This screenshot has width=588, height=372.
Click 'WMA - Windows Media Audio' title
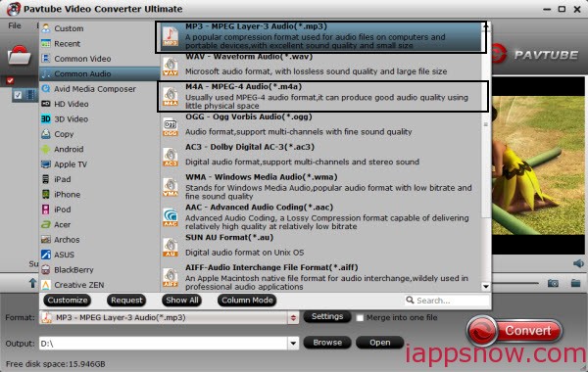coord(262,177)
